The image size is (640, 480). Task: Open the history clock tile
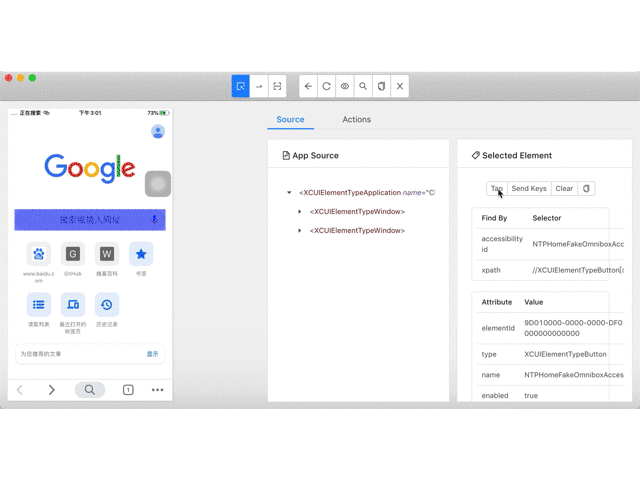tap(107, 304)
